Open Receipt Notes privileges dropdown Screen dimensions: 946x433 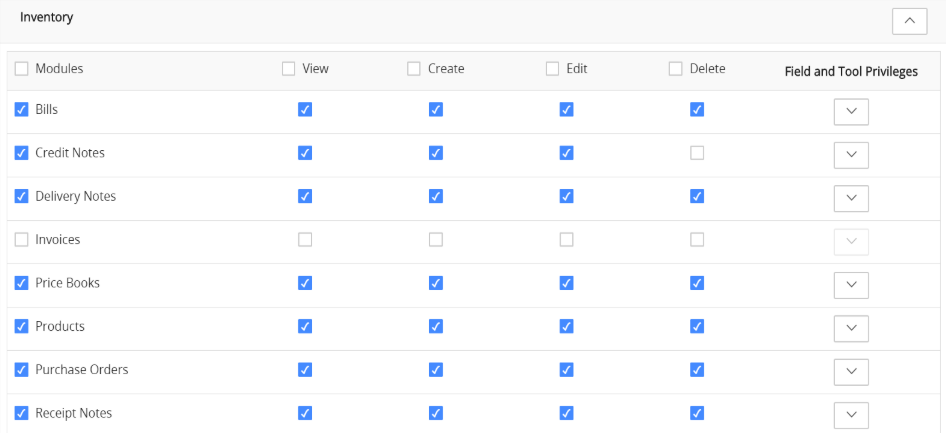coord(851,416)
